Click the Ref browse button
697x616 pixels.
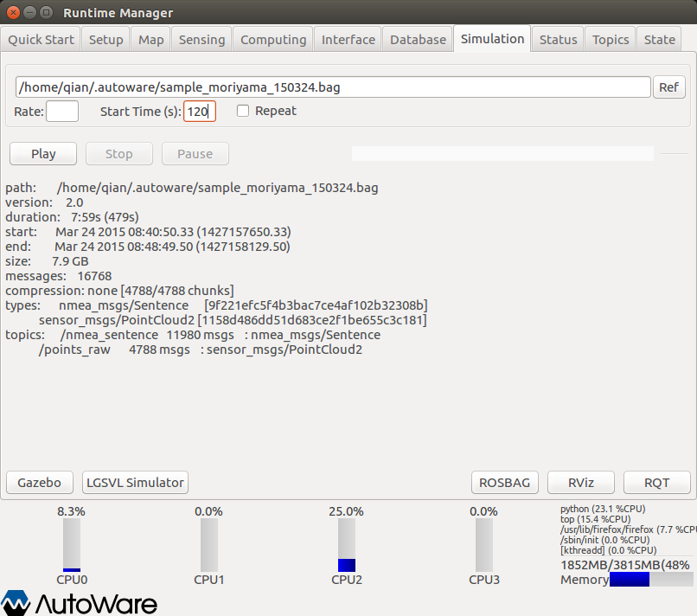click(x=668, y=87)
